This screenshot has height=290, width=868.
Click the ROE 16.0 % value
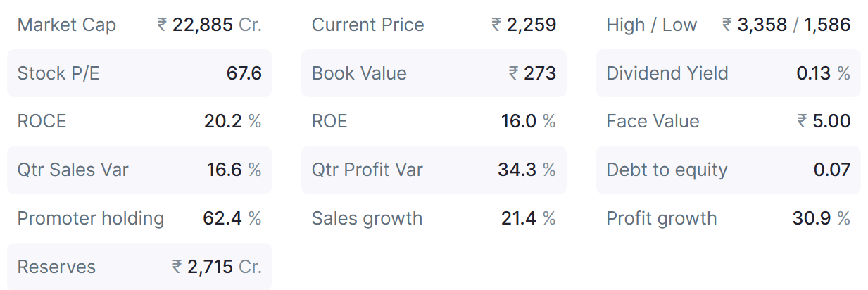click(x=529, y=121)
